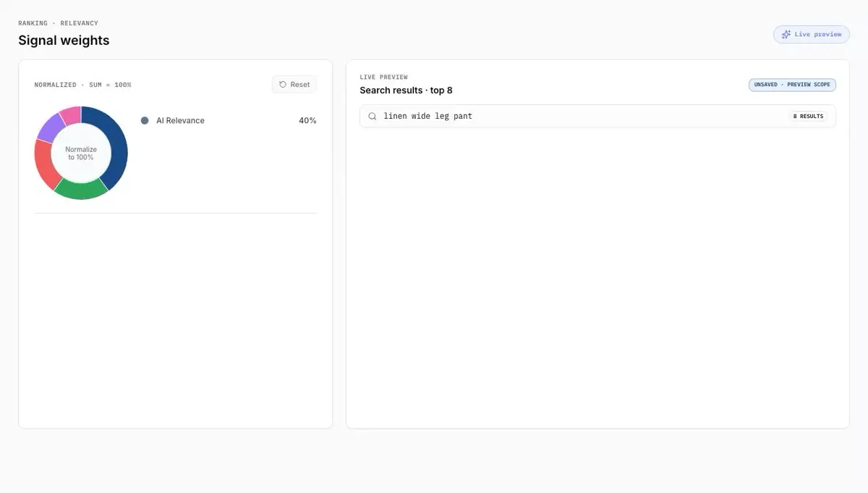The width and height of the screenshot is (868, 493).
Task: Click the 40% weight value
Action: tap(307, 120)
